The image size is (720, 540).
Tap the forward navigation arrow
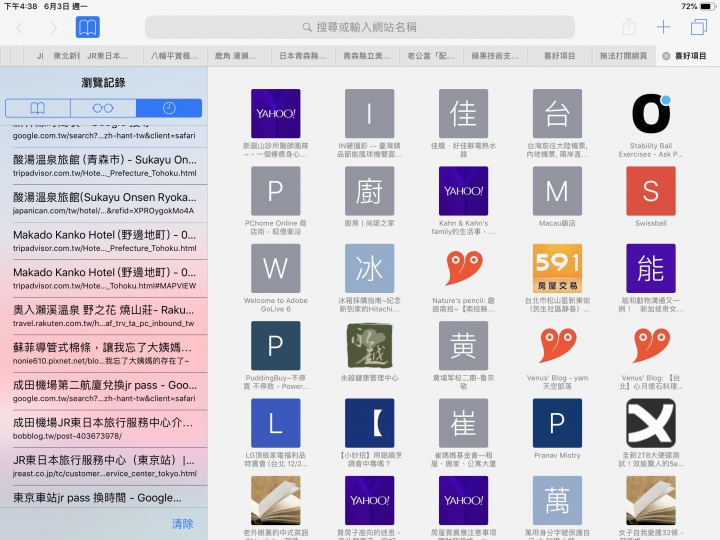pos(54,28)
